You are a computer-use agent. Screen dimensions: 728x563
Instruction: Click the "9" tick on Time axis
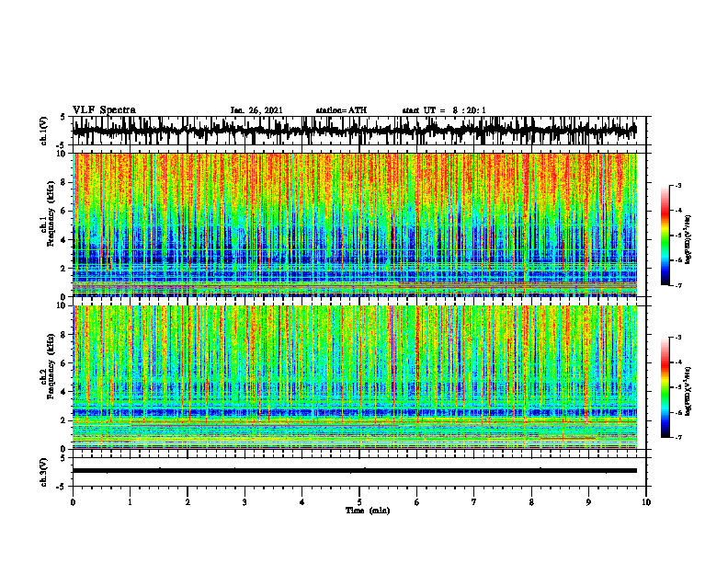coord(588,502)
